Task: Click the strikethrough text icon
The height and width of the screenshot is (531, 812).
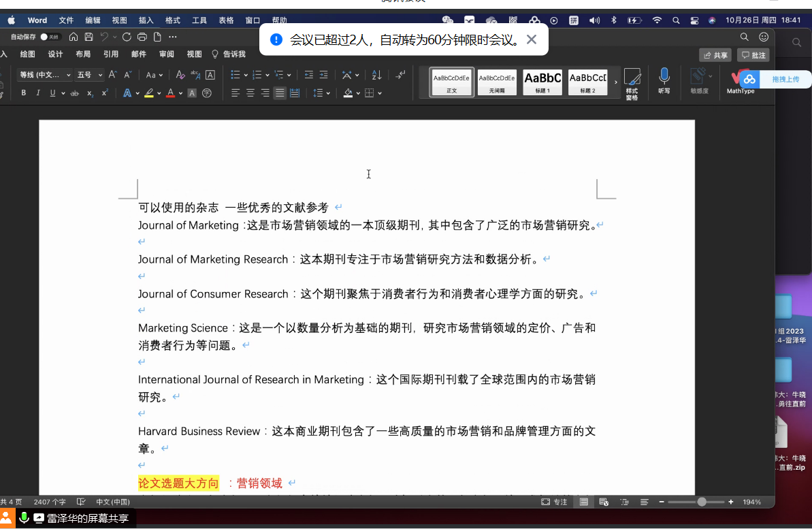Action: click(x=75, y=93)
